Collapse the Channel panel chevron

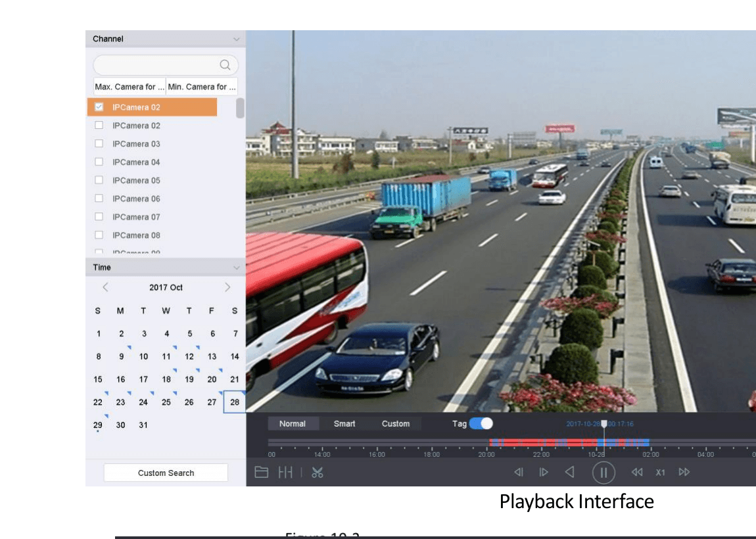236,39
